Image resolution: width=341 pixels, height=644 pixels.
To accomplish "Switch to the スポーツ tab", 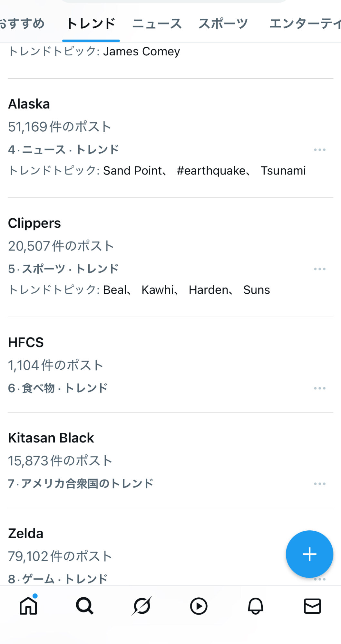I will pos(223,24).
